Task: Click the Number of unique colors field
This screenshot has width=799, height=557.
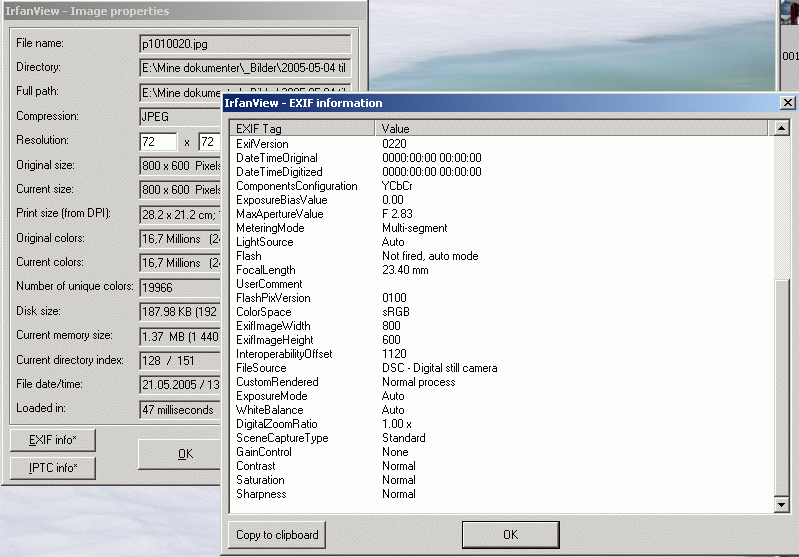Action: [180, 287]
